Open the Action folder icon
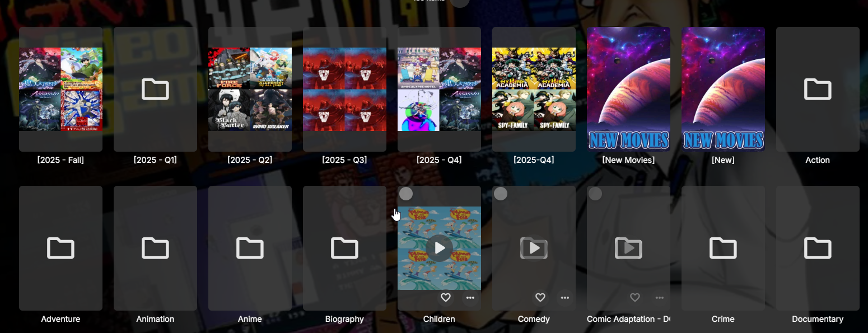Screen dimensions: 868x333 tap(818, 89)
